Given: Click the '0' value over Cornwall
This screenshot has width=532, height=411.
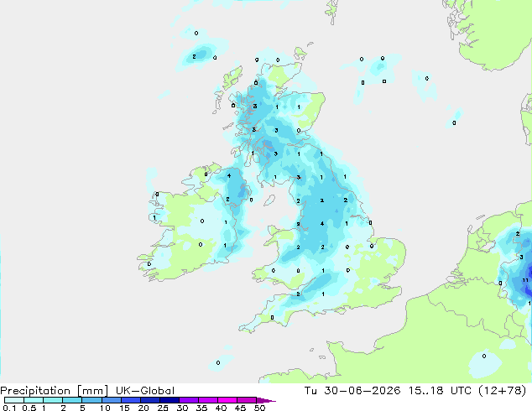Looking at the screenshot, I should [272, 317].
